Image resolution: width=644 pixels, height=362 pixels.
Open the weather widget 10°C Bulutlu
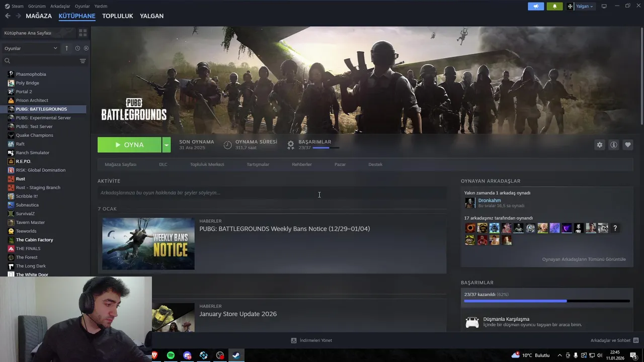click(x=530, y=355)
